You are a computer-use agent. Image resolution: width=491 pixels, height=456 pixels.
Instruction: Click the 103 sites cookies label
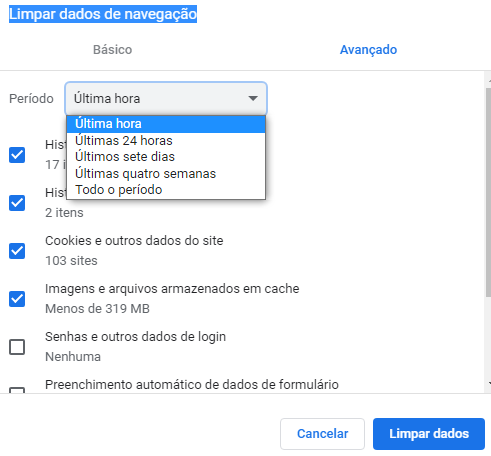pyautogui.click(x=71, y=261)
